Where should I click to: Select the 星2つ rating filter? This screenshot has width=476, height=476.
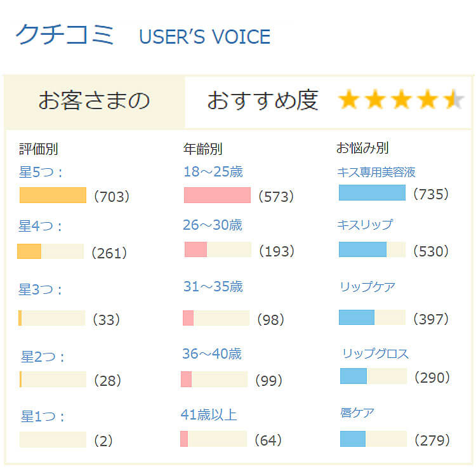[x=42, y=357]
